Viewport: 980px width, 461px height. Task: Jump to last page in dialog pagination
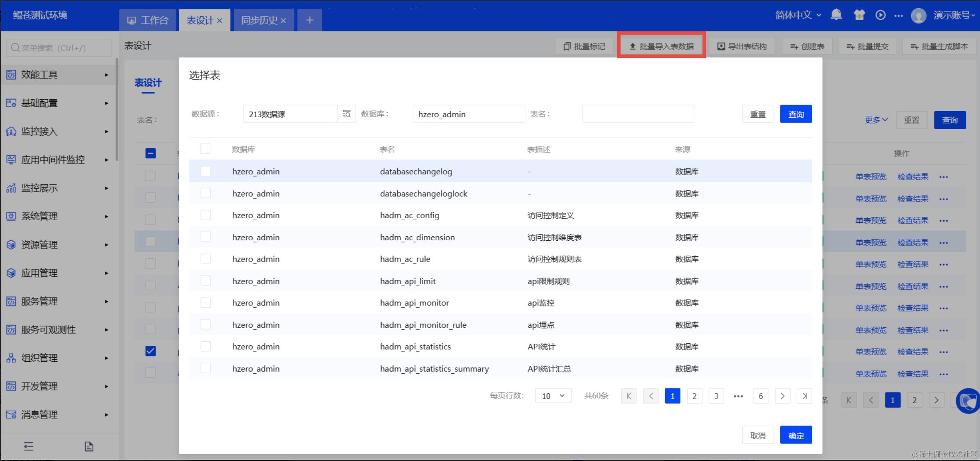pos(804,396)
